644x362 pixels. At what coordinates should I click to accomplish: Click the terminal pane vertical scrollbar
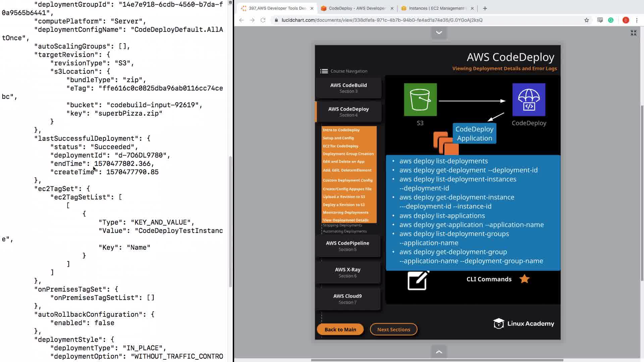click(230, 221)
